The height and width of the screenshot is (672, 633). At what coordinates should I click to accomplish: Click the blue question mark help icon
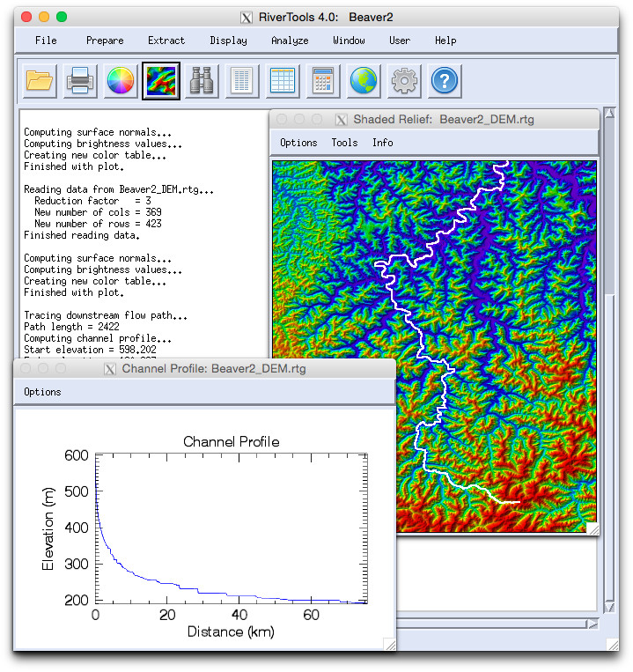(445, 82)
